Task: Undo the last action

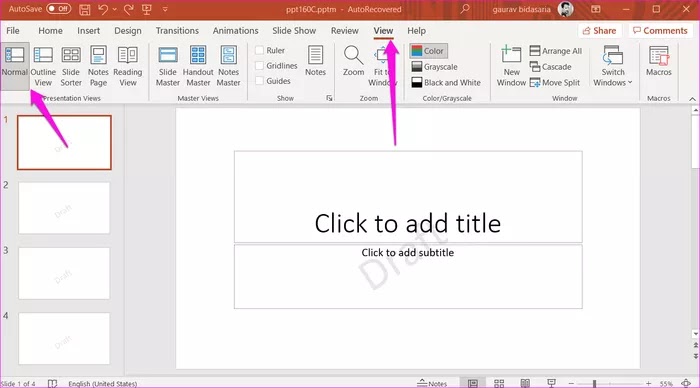Action: [103, 9]
